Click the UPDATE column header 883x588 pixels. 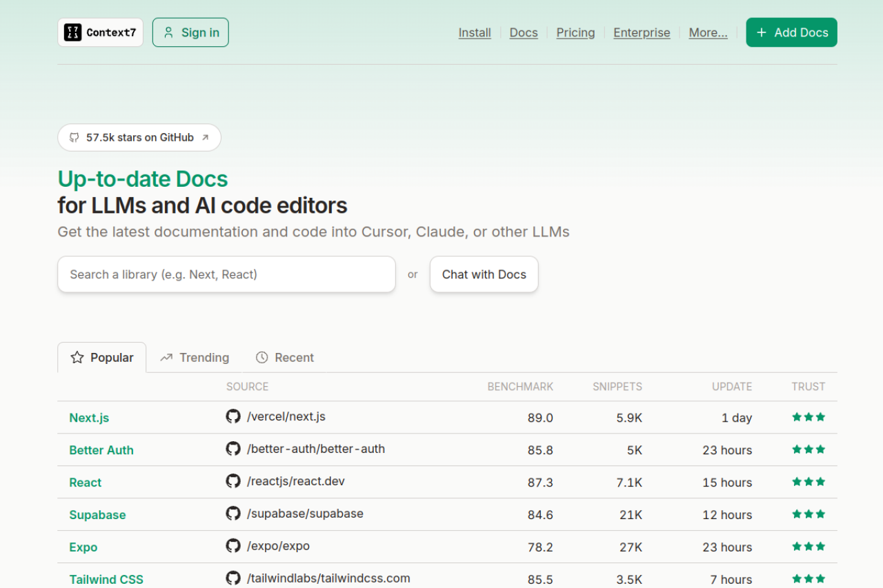[732, 387]
